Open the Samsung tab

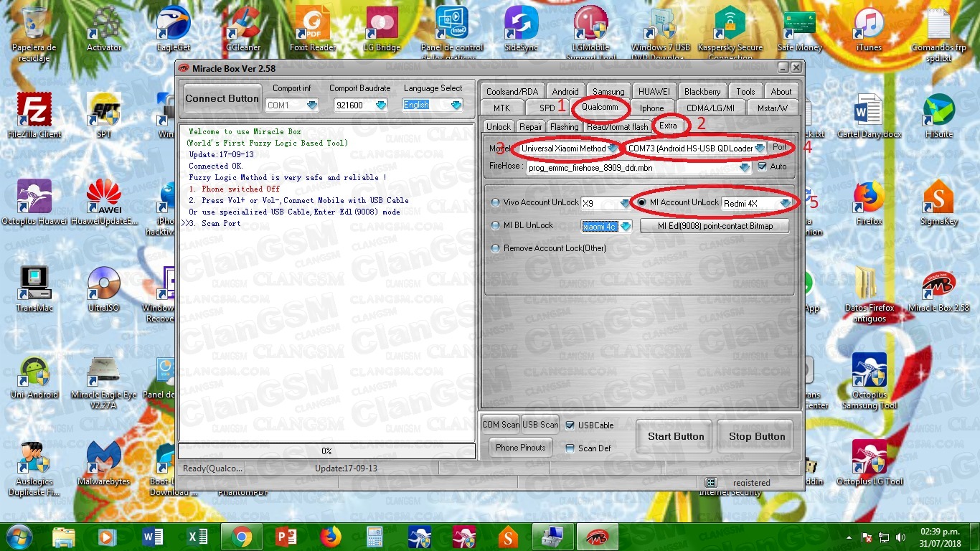(608, 92)
